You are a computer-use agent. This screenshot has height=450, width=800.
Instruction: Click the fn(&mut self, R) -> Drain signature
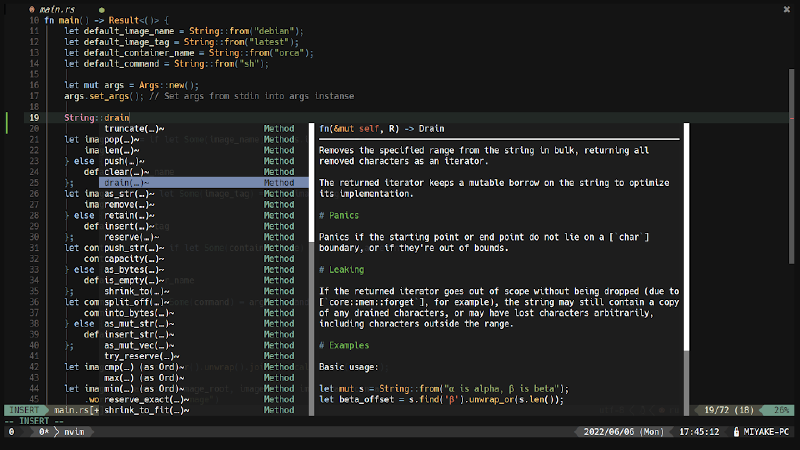(381, 129)
